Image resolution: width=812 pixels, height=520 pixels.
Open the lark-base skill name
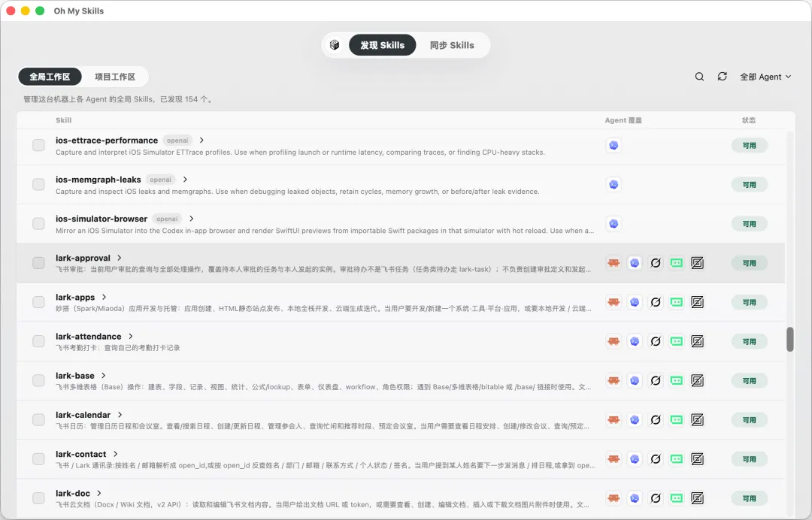tap(75, 376)
